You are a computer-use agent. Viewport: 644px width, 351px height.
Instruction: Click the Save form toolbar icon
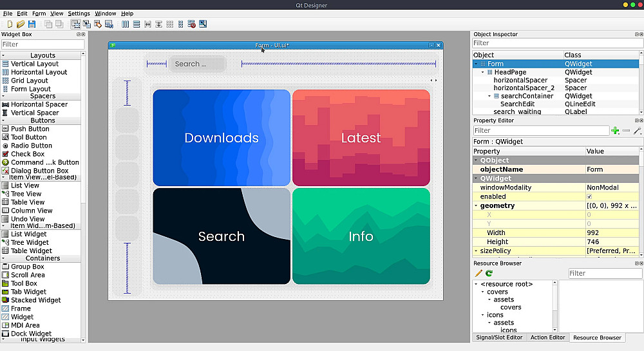[x=32, y=24]
